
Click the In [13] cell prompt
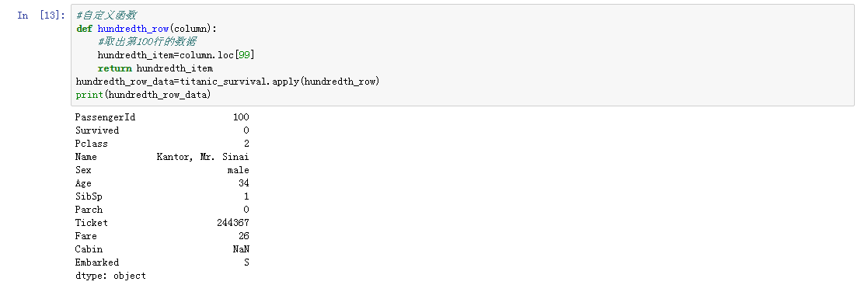pos(41,16)
